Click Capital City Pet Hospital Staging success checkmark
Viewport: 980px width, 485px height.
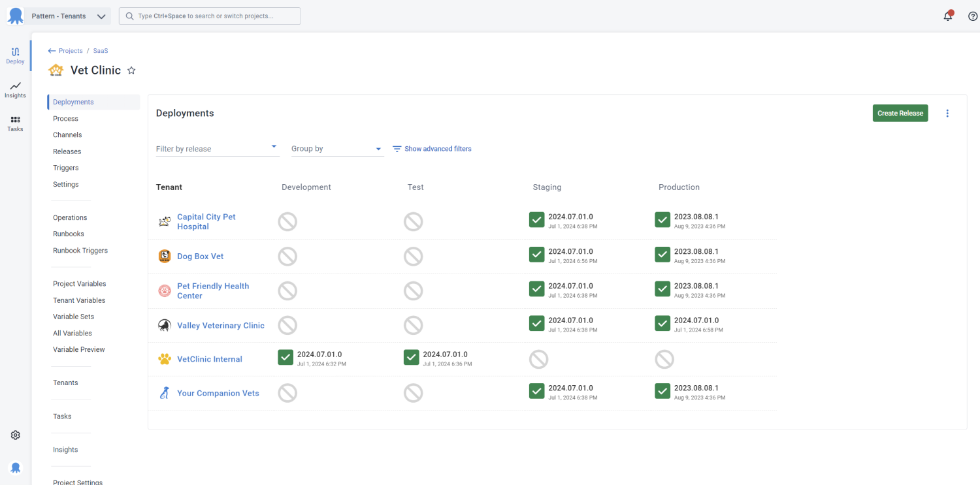[536, 219]
